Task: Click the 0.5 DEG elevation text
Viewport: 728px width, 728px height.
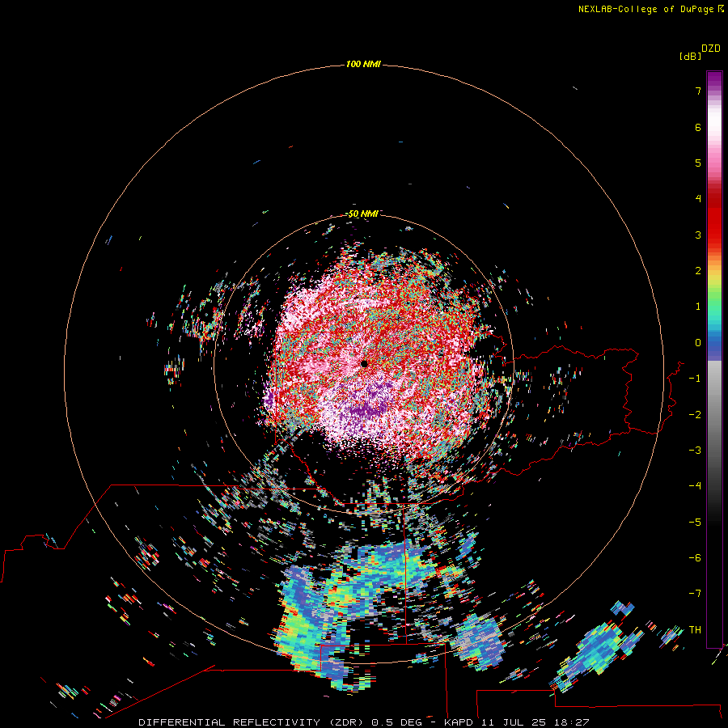Action: pyautogui.click(x=397, y=722)
